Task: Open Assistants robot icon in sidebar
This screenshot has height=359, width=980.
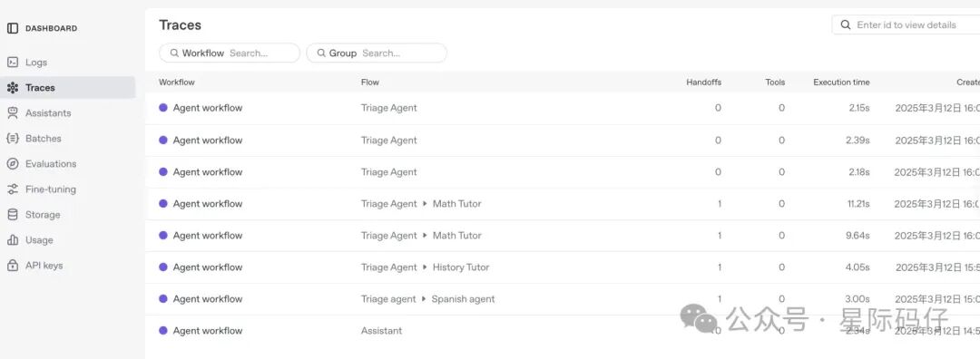Action: pos(13,113)
